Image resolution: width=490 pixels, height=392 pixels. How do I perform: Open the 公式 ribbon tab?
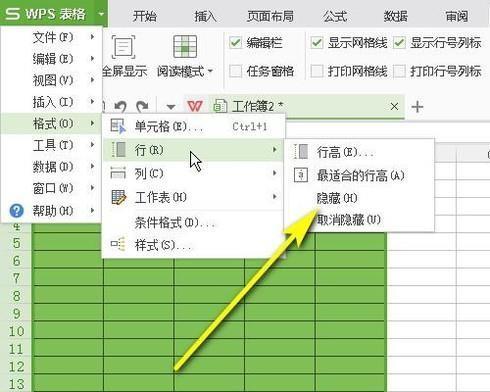334,16
